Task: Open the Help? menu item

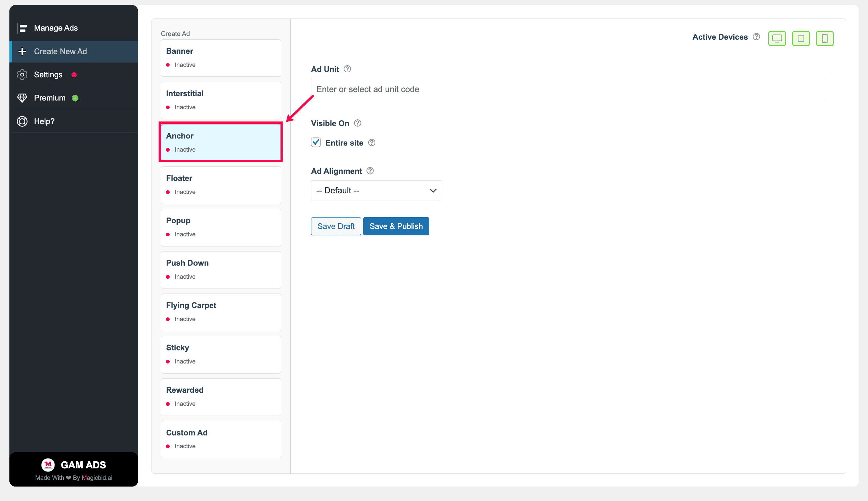Action: 74,121
